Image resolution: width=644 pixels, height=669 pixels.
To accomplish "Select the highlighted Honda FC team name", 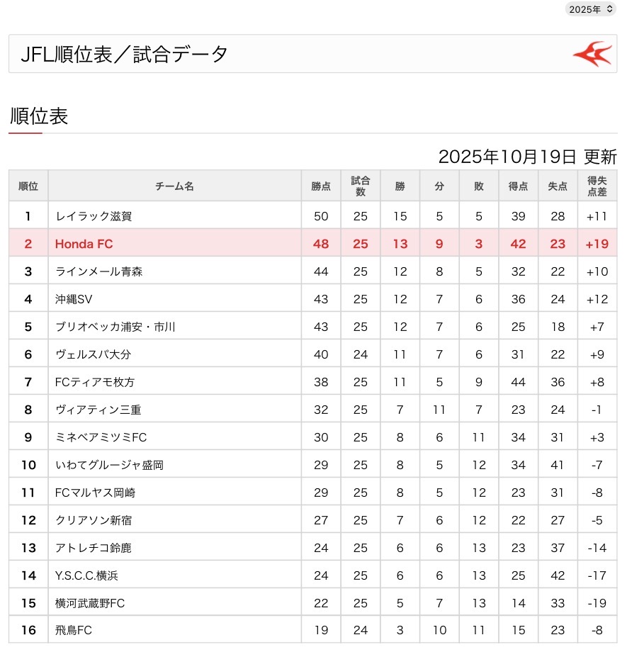I will [84, 244].
